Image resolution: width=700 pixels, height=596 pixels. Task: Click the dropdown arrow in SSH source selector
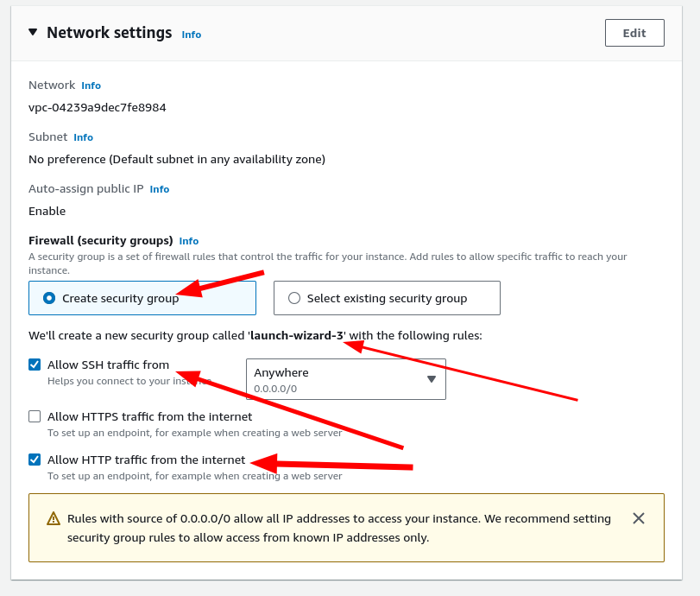[x=432, y=379]
